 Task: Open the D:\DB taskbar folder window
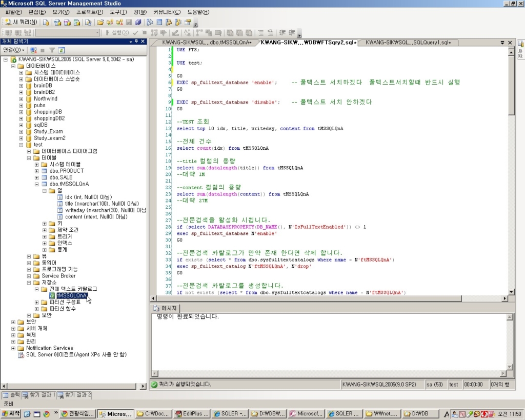[420, 414]
